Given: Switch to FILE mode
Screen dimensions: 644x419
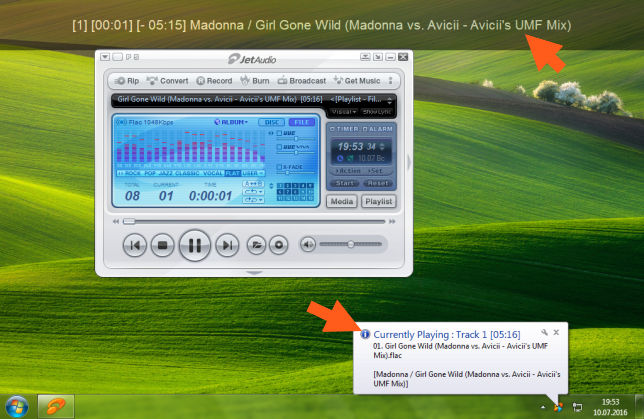Looking at the screenshot, I should click(x=302, y=122).
